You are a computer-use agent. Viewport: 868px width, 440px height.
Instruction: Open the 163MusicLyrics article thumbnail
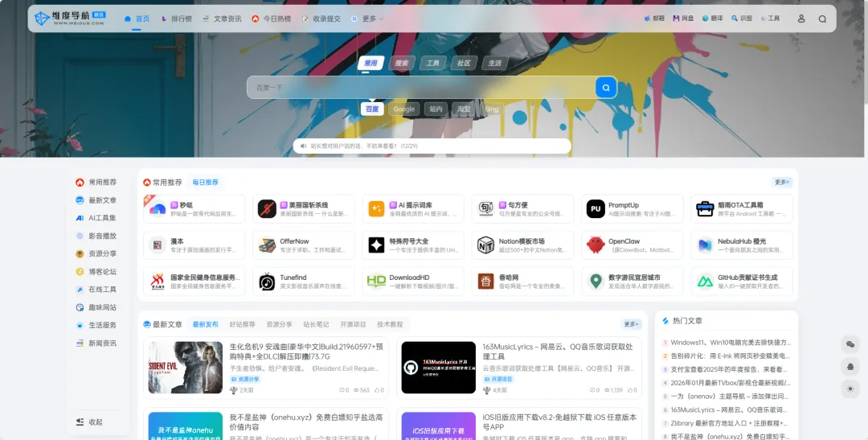(439, 368)
